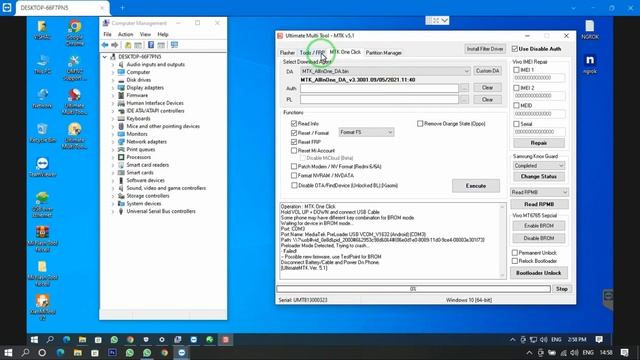Click the Change Status button
Viewport: 640px width, 360px height.
tap(539, 176)
